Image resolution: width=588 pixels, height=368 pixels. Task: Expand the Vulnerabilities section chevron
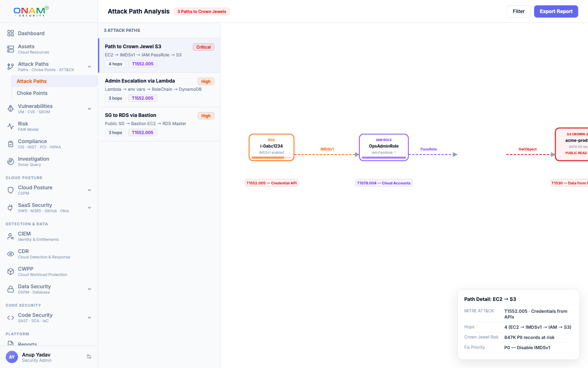tap(89, 109)
